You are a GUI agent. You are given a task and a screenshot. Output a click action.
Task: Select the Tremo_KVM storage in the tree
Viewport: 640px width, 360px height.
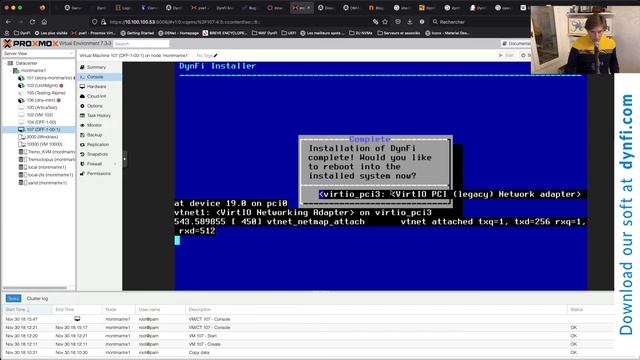pos(51,152)
